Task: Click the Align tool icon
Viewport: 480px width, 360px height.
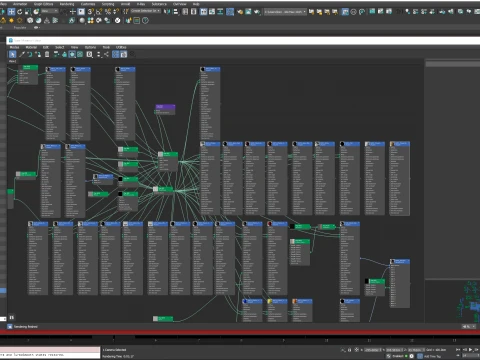Action: pos(176,12)
